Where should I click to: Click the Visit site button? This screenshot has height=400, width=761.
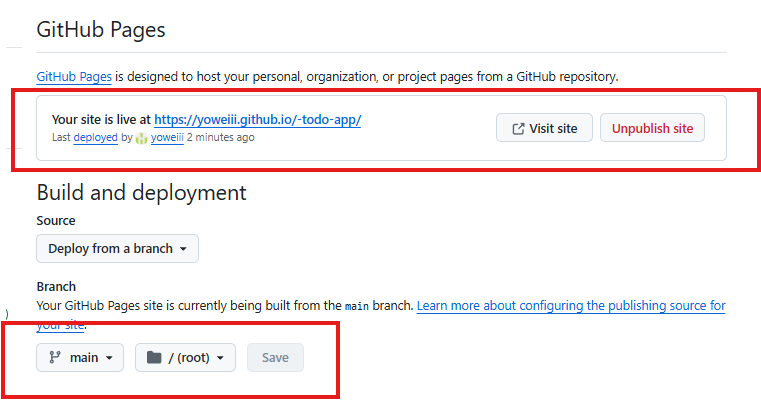pyautogui.click(x=544, y=128)
